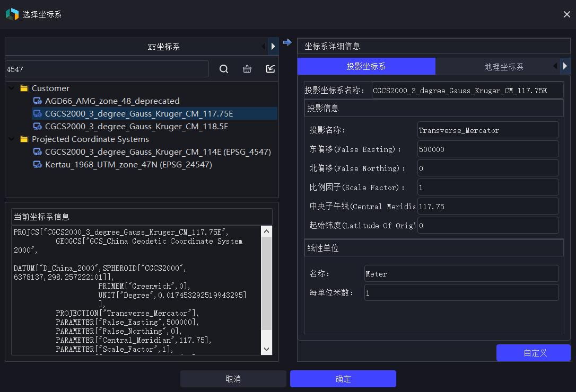This screenshot has height=392, width=576.
Task: Click the search box containing 4547
Action: tap(107, 69)
